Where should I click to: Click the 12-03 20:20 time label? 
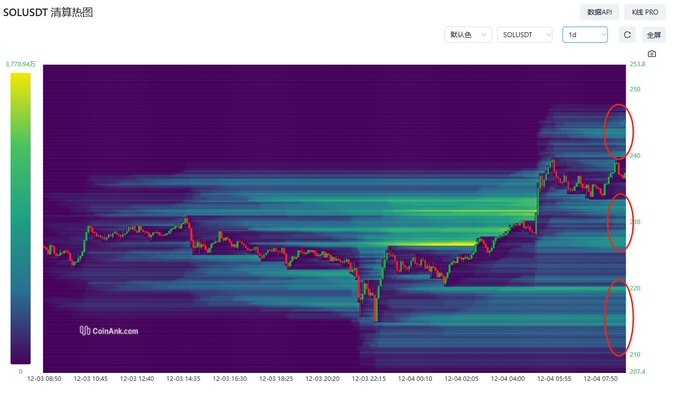[322, 378]
